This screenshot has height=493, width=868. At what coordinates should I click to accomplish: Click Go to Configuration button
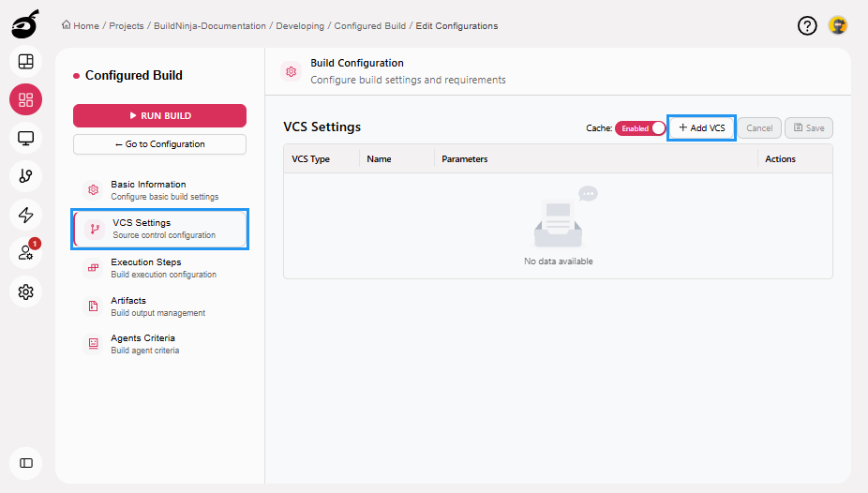[159, 143]
